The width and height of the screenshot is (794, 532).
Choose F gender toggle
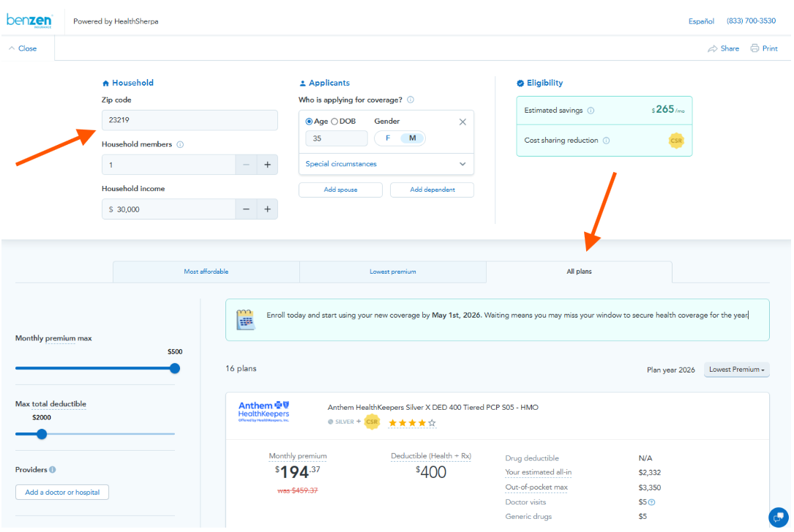(388, 138)
